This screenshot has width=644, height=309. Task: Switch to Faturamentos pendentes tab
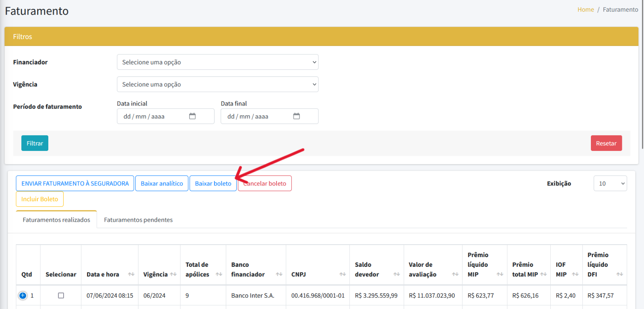pos(138,220)
